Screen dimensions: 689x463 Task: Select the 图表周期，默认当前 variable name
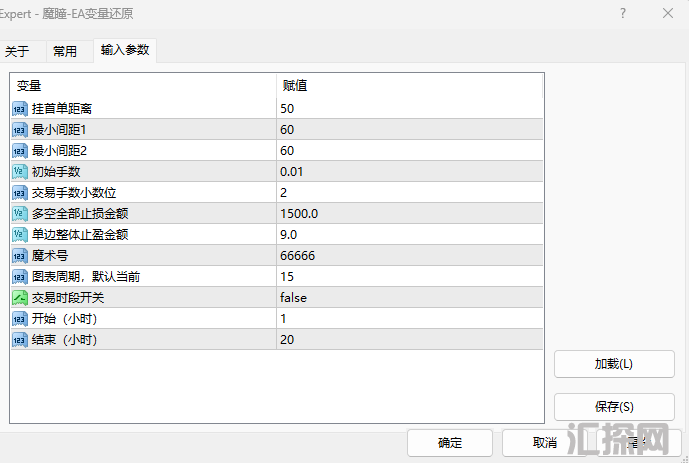(x=86, y=277)
